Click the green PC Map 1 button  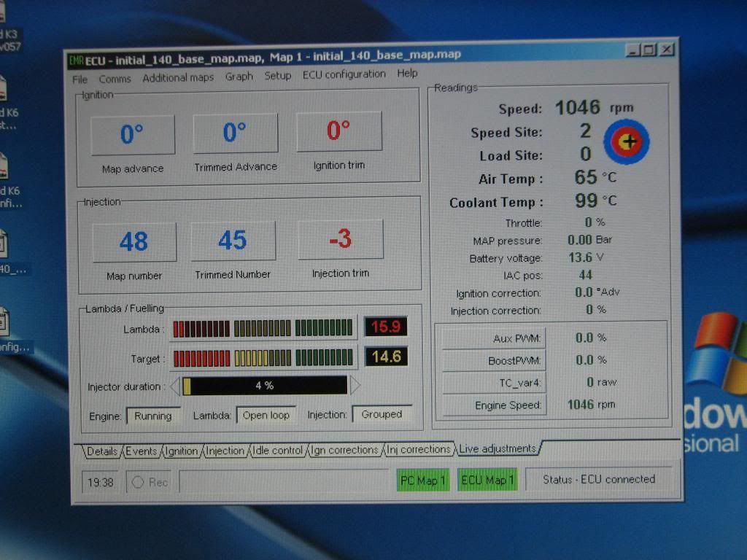pyautogui.click(x=422, y=481)
